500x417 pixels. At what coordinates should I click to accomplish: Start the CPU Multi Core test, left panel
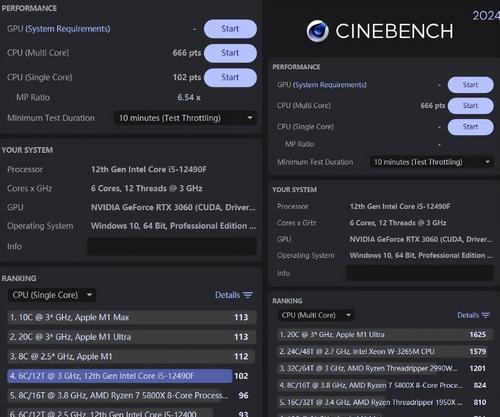(230, 53)
